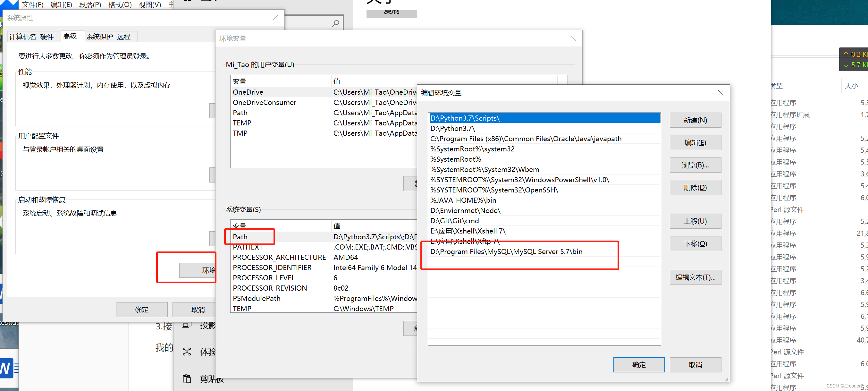Open 编辑文本(T)... editor
Image resolution: width=868 pixels, height=391 pixels.
pos(695,277)
